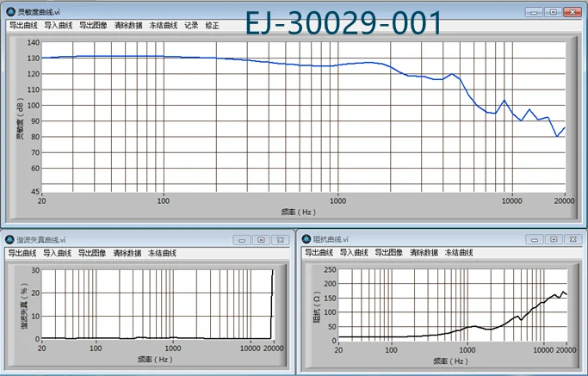
Task: Click 频率 (Hz) label under impedance chart
Action: tap(451, 361)
